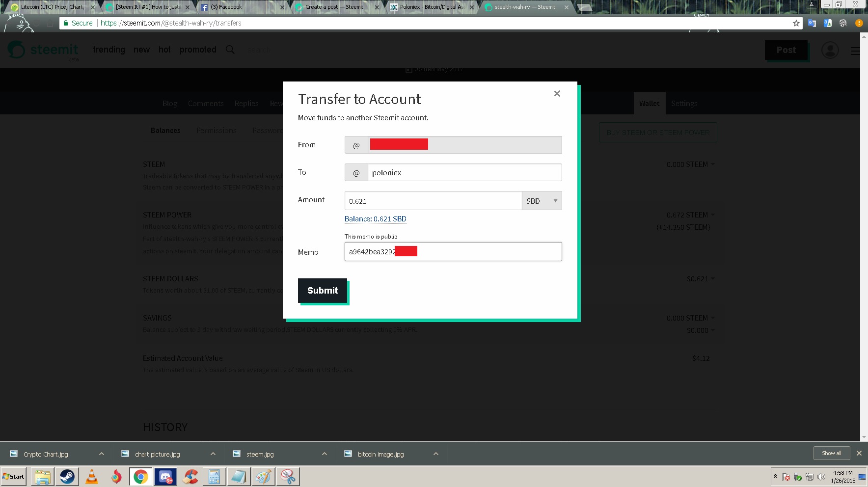
Task: Switch to the Facebook tab
Action: point(242,7)
